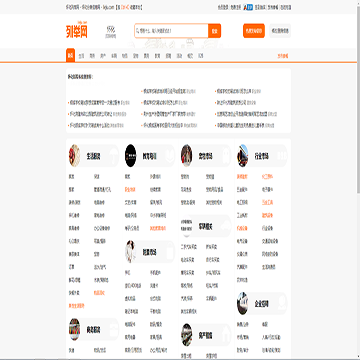Viewport: 360px width, 360px height.
Task: Click the orange free-posting button in the header
Action: coord(254,31)
